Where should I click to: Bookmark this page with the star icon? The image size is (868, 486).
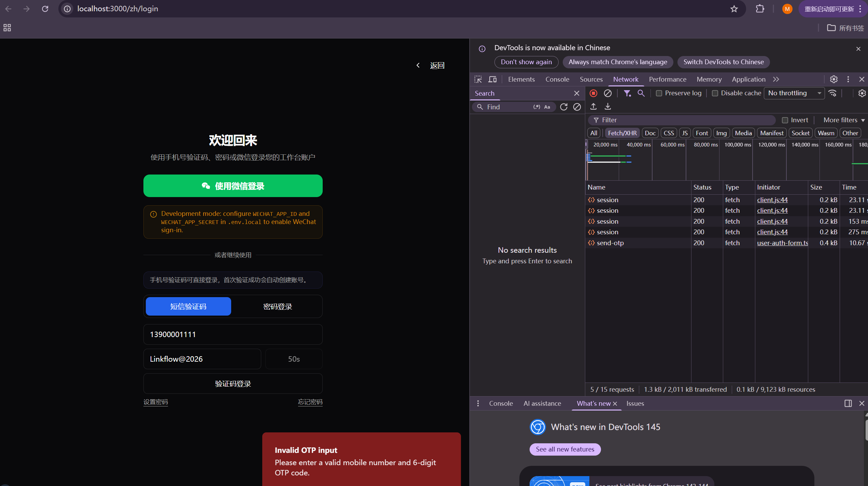(x=734, y=9)
